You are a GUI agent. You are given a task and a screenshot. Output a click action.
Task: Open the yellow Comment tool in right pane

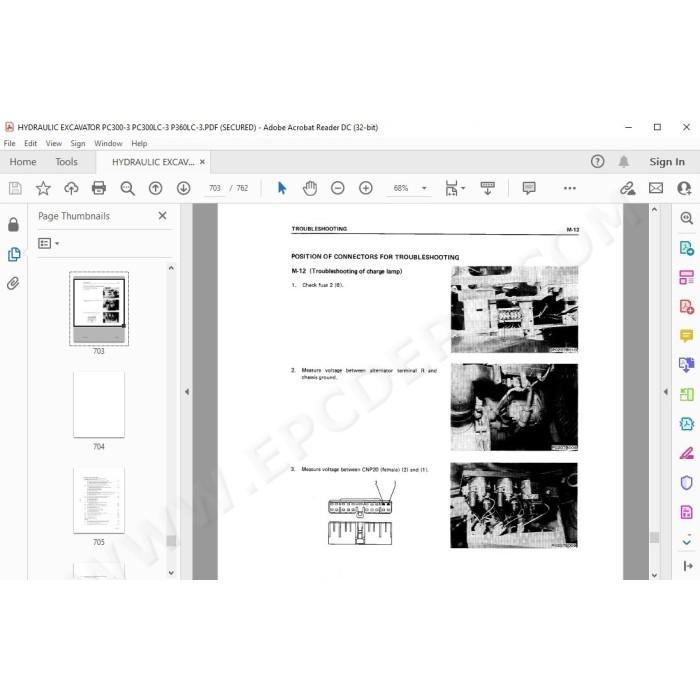687,336
